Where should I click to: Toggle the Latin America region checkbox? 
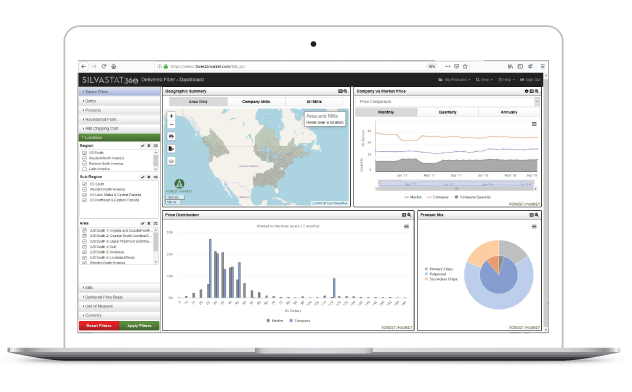(x=85, y=169)
